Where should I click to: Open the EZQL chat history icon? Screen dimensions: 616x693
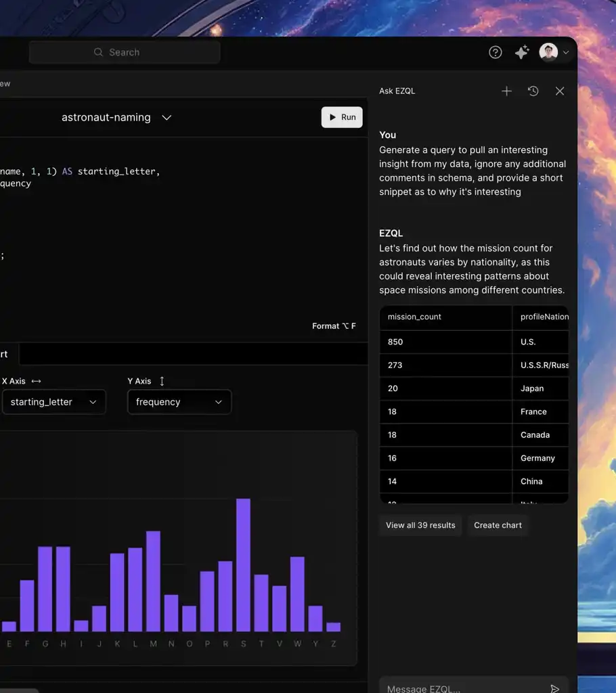pos(533,91)
